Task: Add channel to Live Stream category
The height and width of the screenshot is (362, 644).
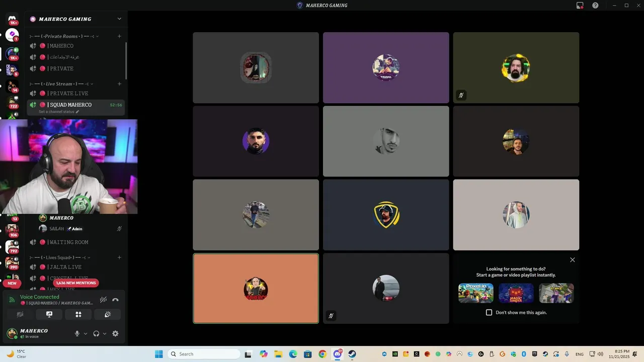Action: point(119,84)
